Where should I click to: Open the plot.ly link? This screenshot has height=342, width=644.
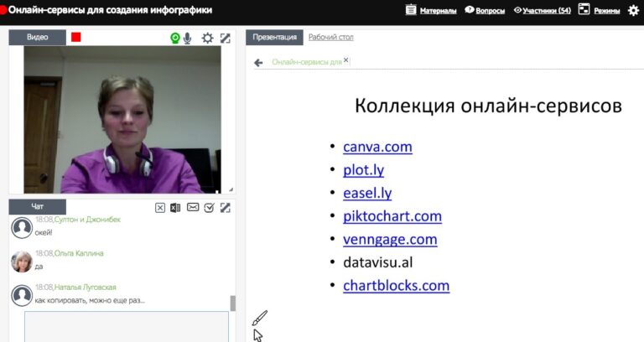pos(363,170)
